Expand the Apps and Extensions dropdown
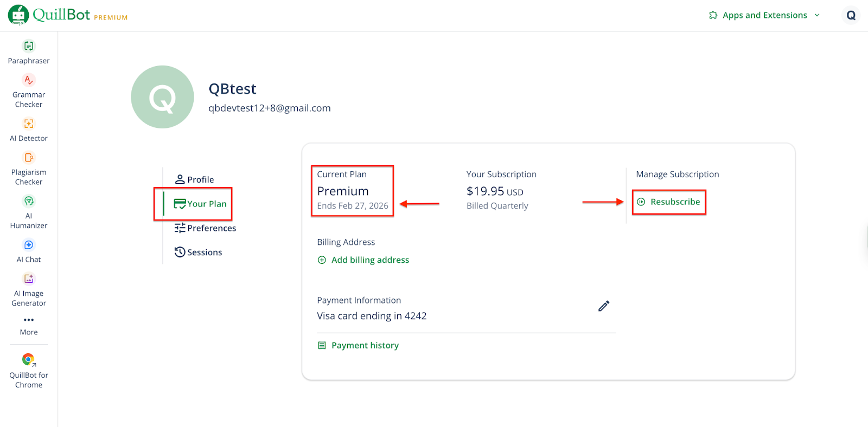Screen dimensions: 868x427 point(764,15)
